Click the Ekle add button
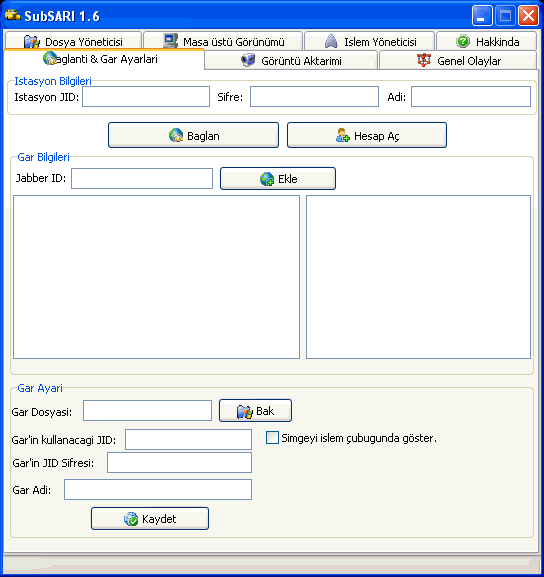The image size is (544, 577). [278, 178]
